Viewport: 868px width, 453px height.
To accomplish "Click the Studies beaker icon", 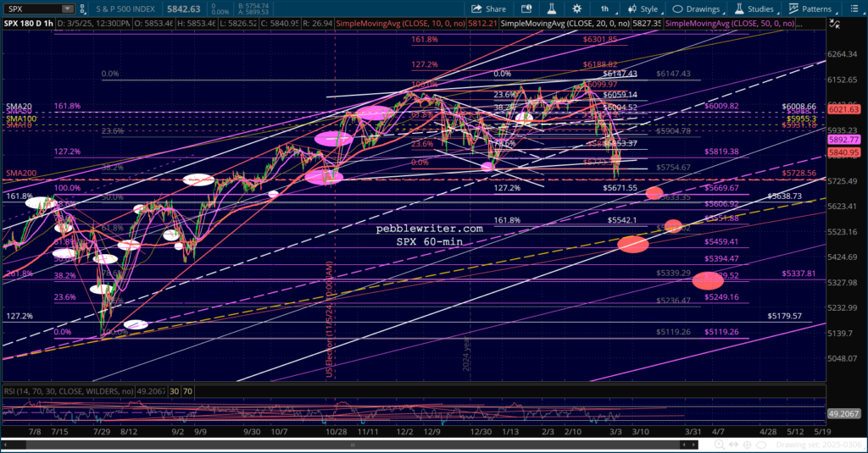I will [739, 8].
